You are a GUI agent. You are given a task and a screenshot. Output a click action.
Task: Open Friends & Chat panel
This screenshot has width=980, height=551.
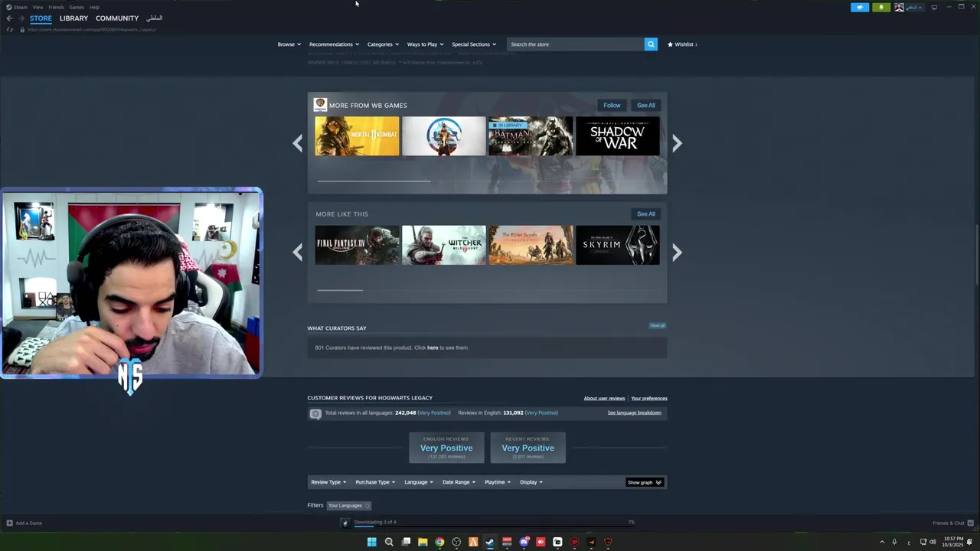pyautogui.click(x=952, y=523)
